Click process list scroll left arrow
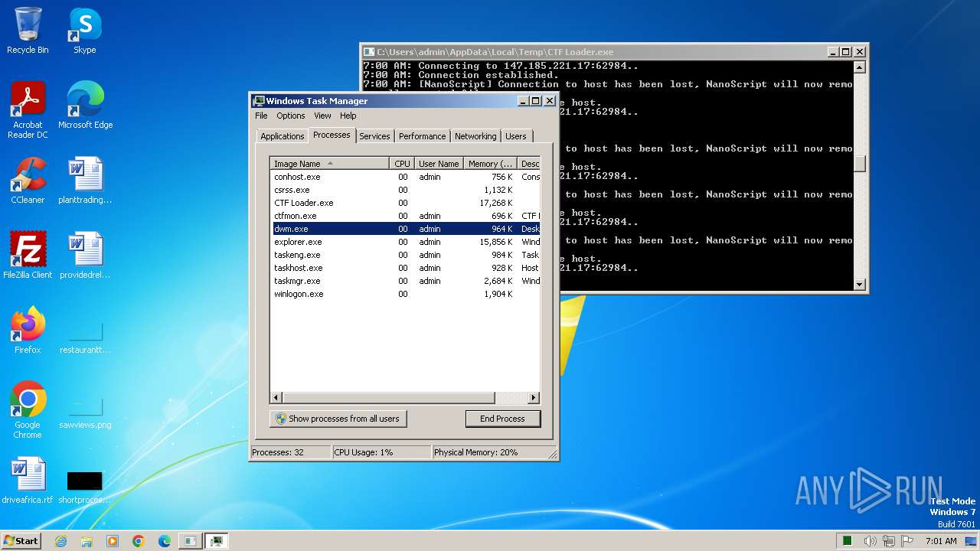The width and height of the screenshot is (980, 551). coord(276,398)
